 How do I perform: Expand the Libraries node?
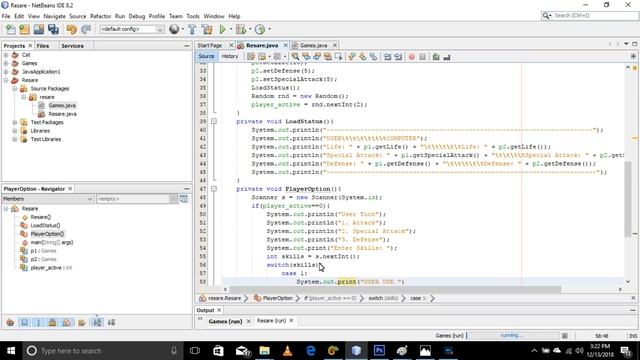point(14,131)
